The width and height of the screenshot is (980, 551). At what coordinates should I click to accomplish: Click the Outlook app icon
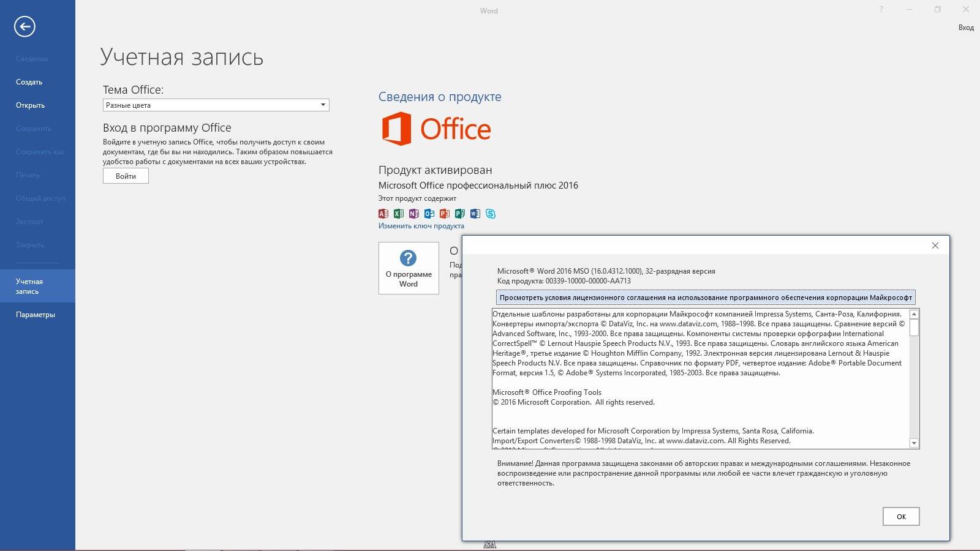click(429, 214)
